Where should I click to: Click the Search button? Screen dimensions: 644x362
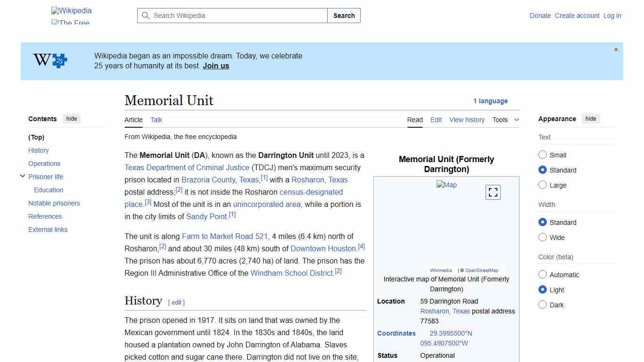(344, 16)
